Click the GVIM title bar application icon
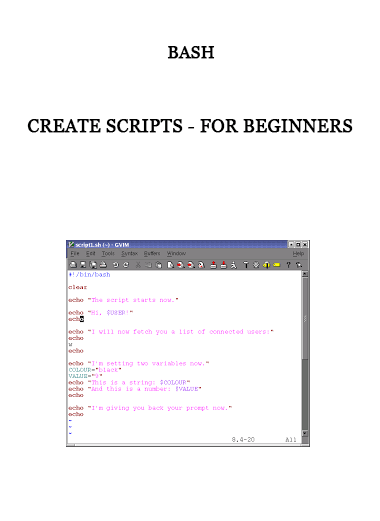This screenshot has height=521, width=380. click(71, 245)
